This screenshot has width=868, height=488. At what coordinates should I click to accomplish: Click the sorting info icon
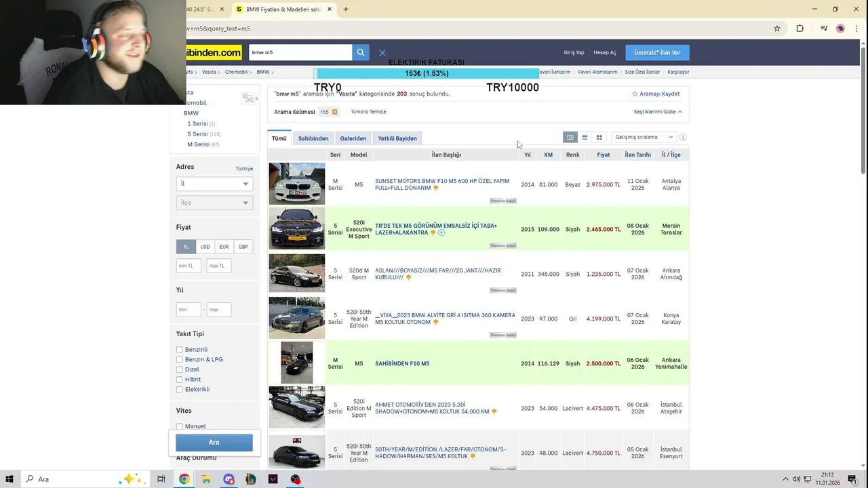pyautogui.click(x=683, y=138)
